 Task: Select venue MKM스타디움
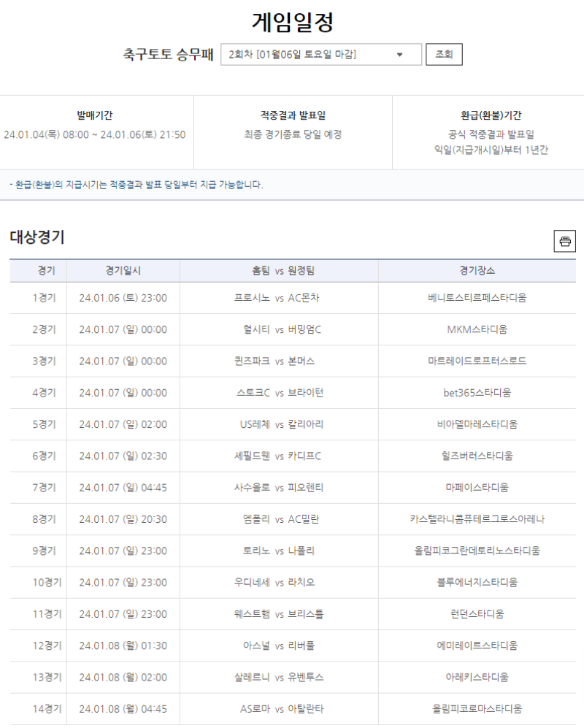(x=477, y=329)
